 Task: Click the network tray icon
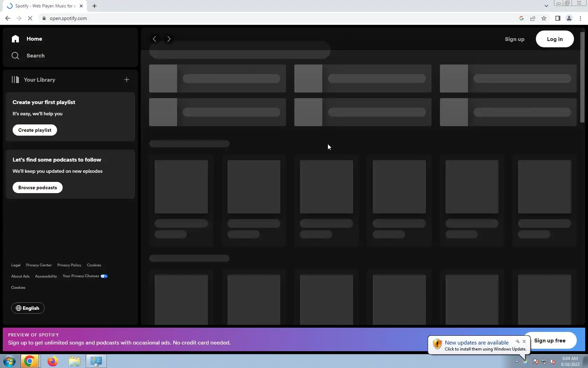pos(544,361)
